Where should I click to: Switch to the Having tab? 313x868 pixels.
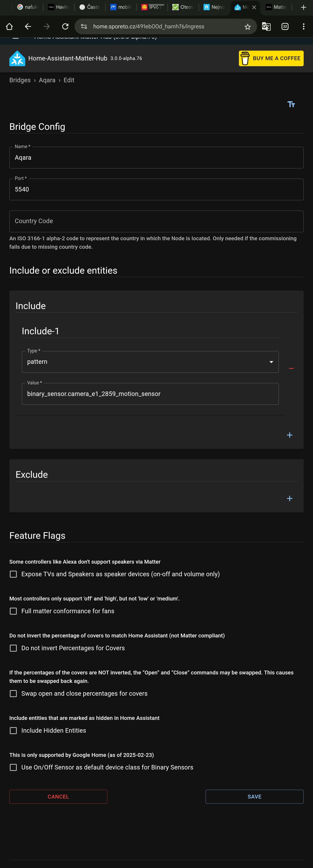(59, 7)
